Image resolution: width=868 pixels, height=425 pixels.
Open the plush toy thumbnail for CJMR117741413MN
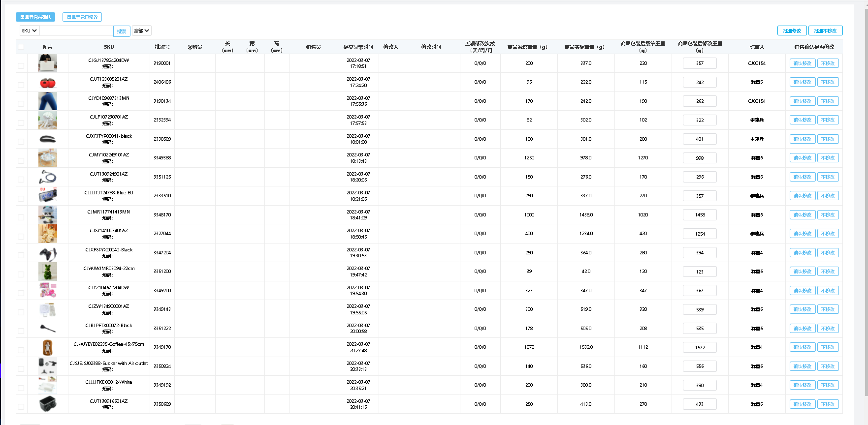pos(48,215)
